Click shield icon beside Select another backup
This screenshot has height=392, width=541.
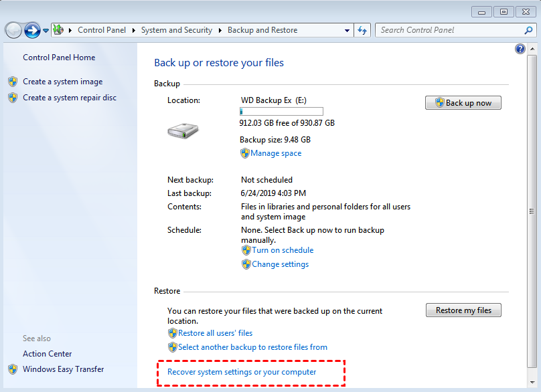(x=173, y=347)
